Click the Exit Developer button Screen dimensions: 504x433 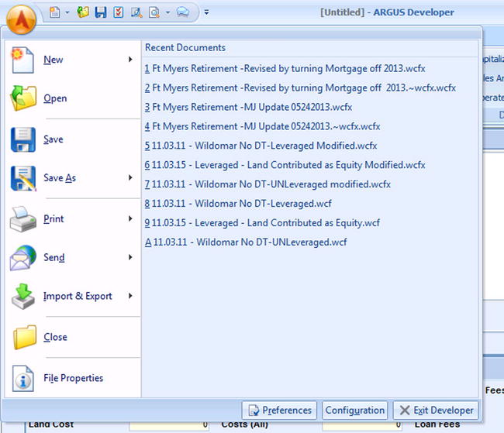click(x=436, y=411)
